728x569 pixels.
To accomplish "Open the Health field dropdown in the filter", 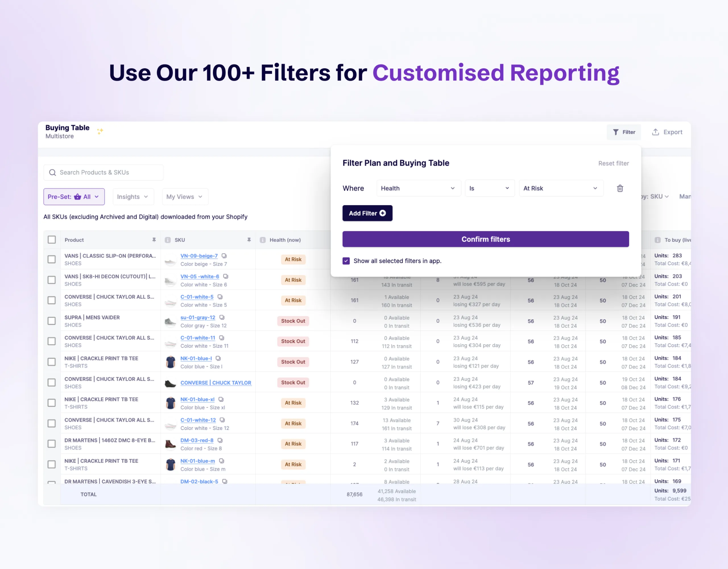I will click(419, 188).
